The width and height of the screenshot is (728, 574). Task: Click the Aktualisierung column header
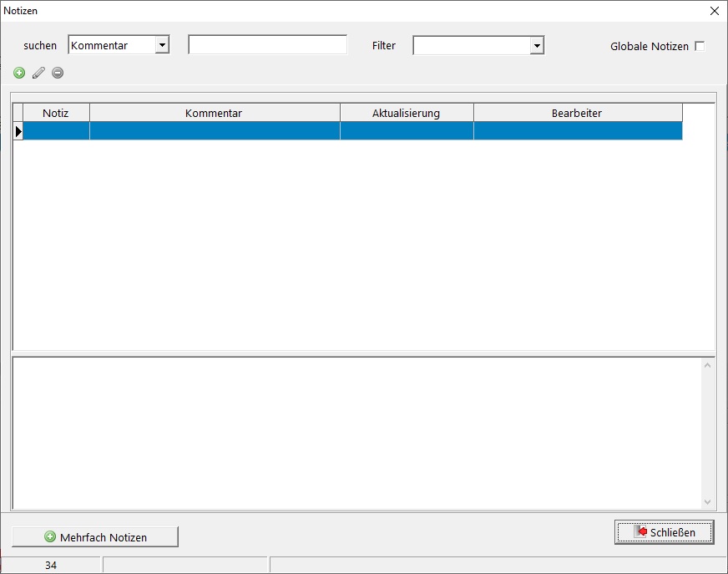click(407, 113)
